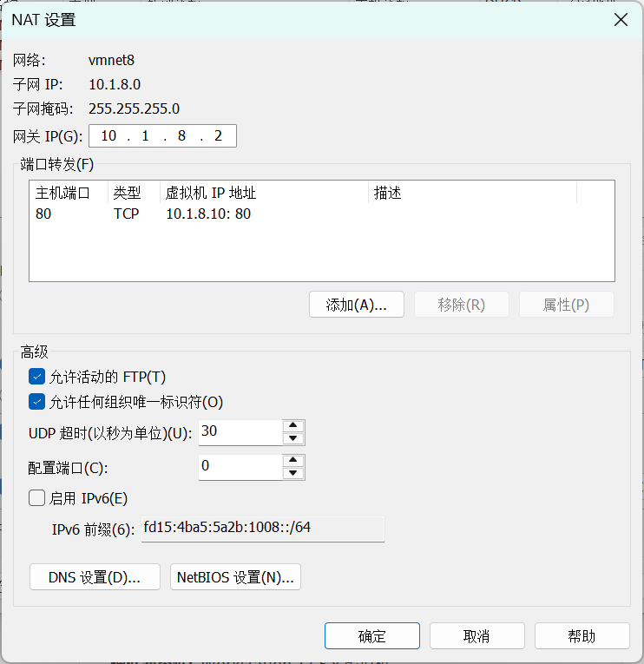
Task: Decrease UDP 超时 with the down arrow
Action: pos(293,438)
